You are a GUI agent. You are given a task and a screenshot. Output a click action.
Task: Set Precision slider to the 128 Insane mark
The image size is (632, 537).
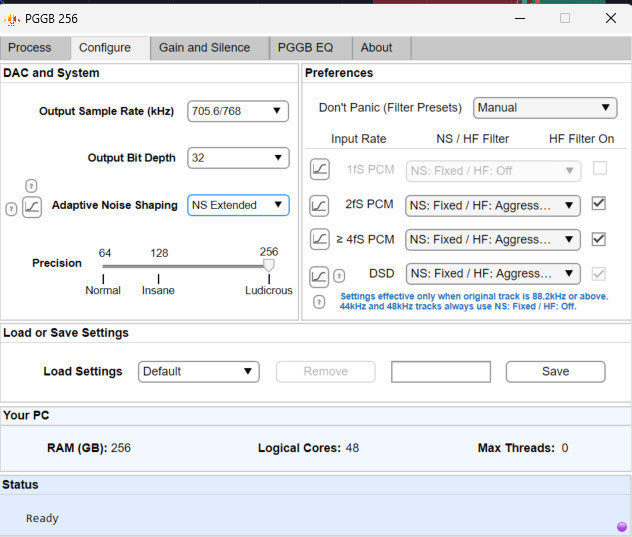pyautogui.click(x=158, y=267)
